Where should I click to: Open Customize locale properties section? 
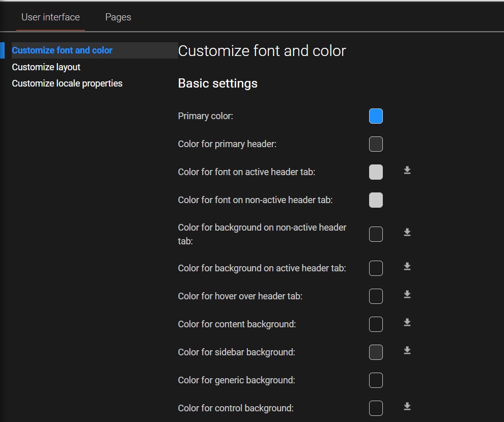(67, 83)
